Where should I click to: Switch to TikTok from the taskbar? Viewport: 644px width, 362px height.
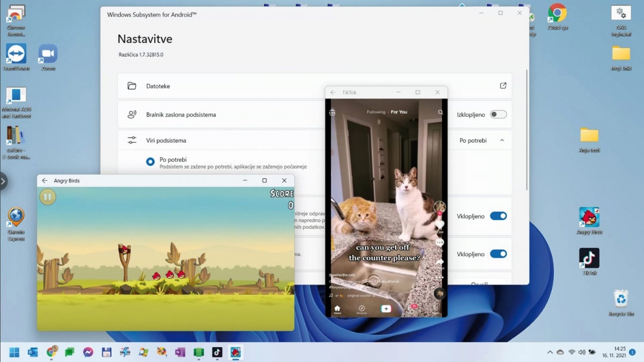point(217,352)
